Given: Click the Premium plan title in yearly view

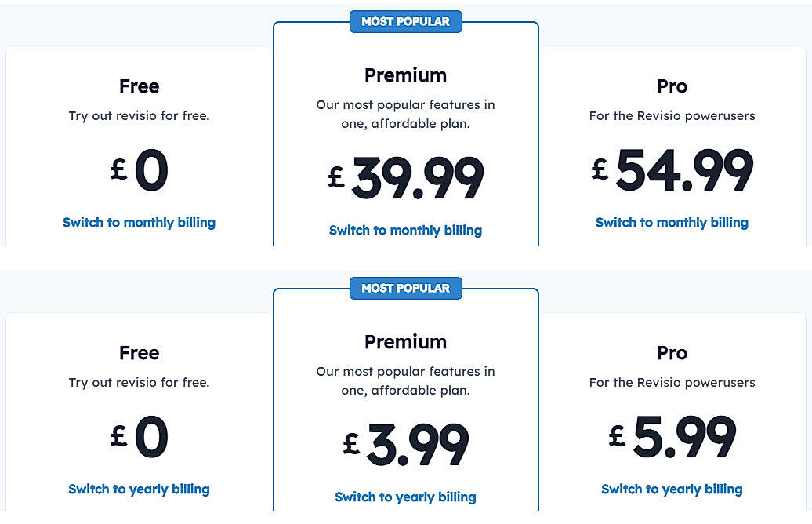Looking at the screenshot, I should coord(405,75).
